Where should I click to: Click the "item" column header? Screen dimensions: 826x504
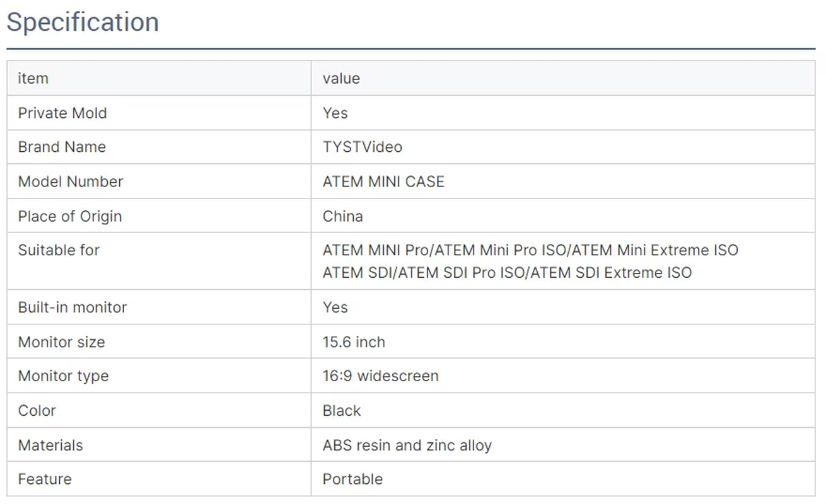pos(33,79)
